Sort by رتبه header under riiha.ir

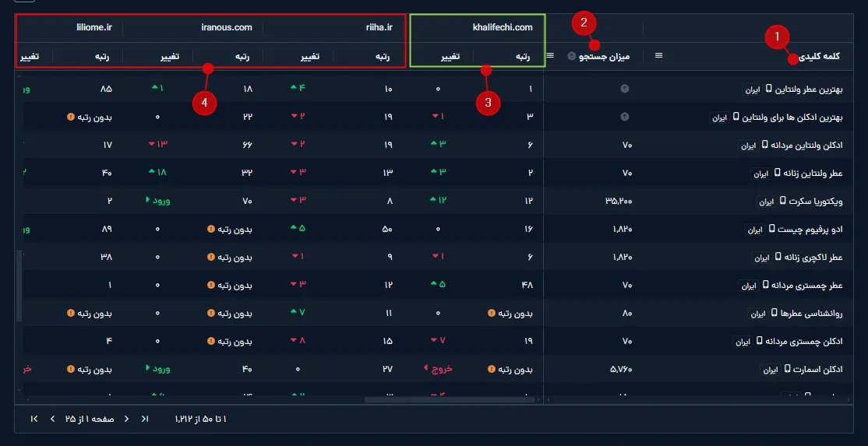[x=383, y=56]
